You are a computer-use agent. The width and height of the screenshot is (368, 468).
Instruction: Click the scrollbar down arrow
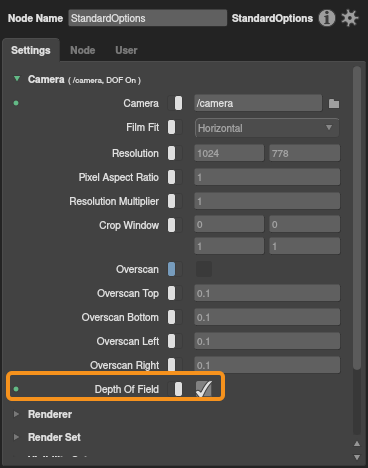tap(357, 457)
